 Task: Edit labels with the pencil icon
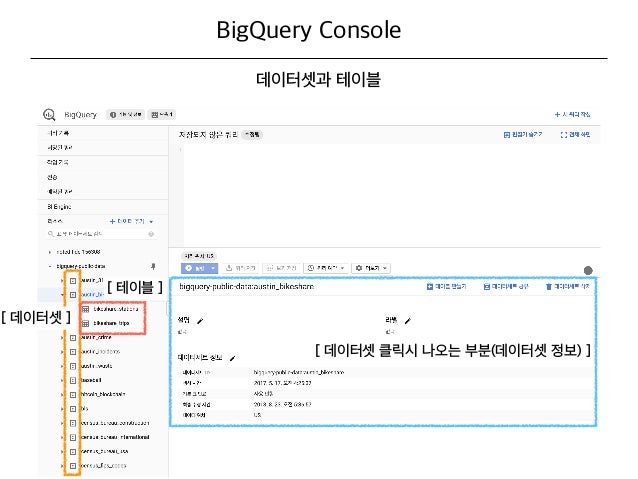pos(408,321)
